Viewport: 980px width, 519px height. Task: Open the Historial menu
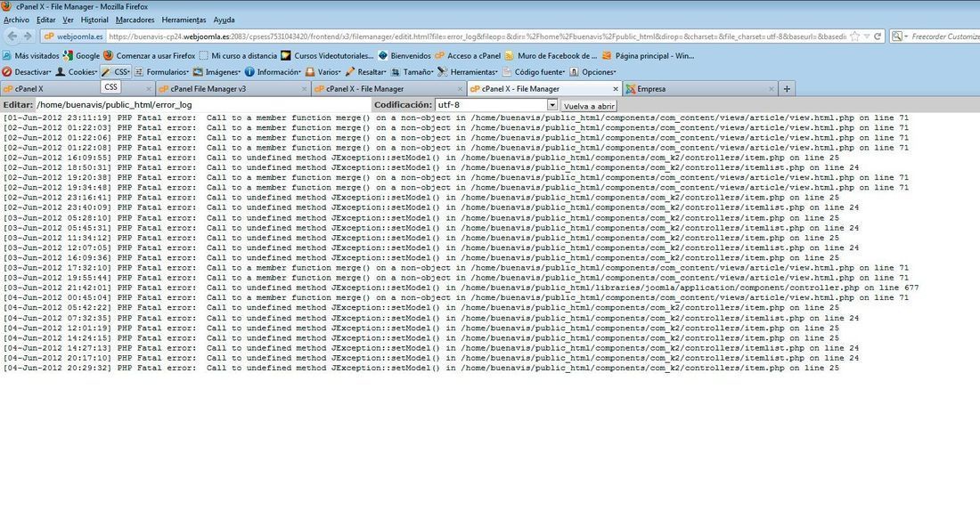[x=94, y=20]
